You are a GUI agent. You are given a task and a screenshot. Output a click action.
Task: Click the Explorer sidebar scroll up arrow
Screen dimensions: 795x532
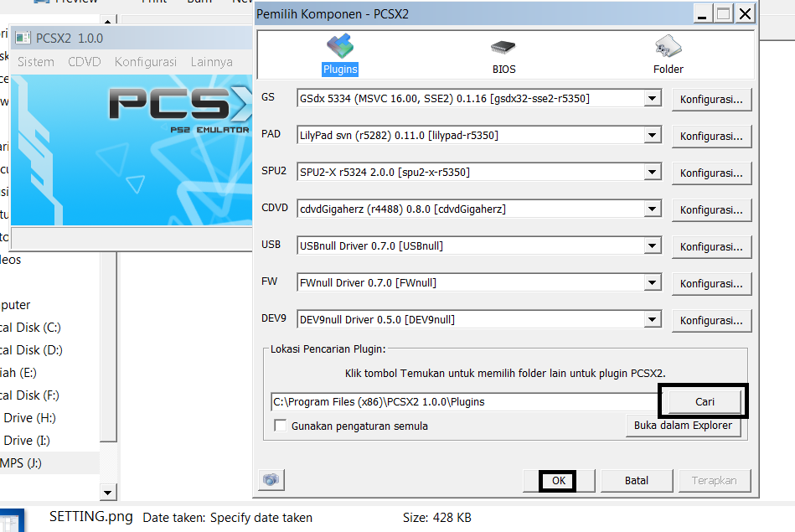[107, 21]
